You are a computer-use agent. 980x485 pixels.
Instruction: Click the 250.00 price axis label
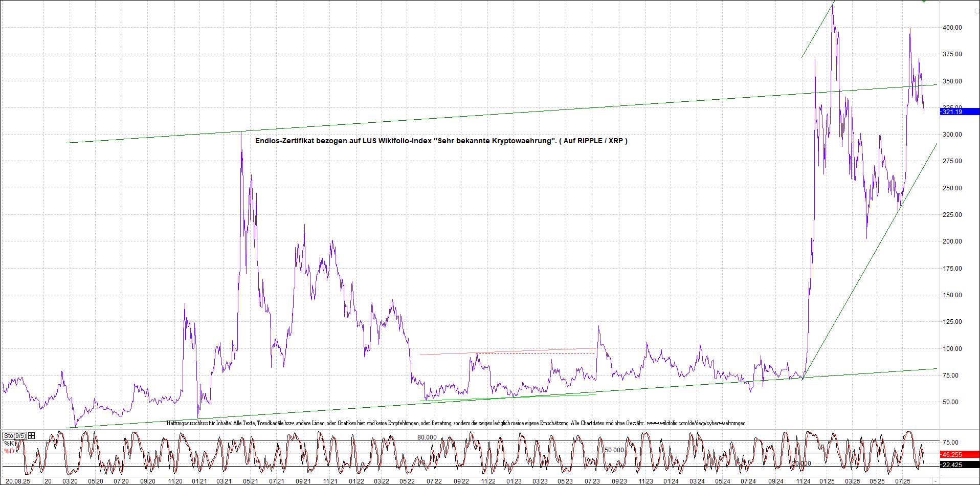click(952, 188)
